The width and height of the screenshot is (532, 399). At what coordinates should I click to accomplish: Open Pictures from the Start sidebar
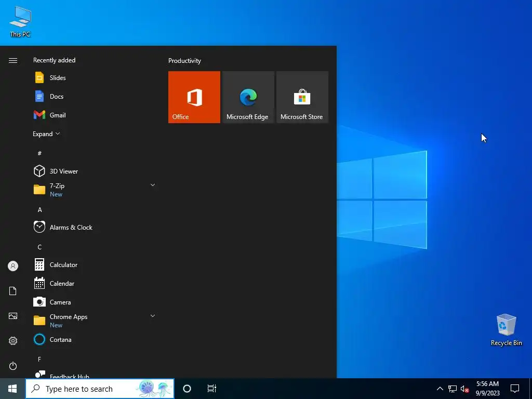pos(13,316)
